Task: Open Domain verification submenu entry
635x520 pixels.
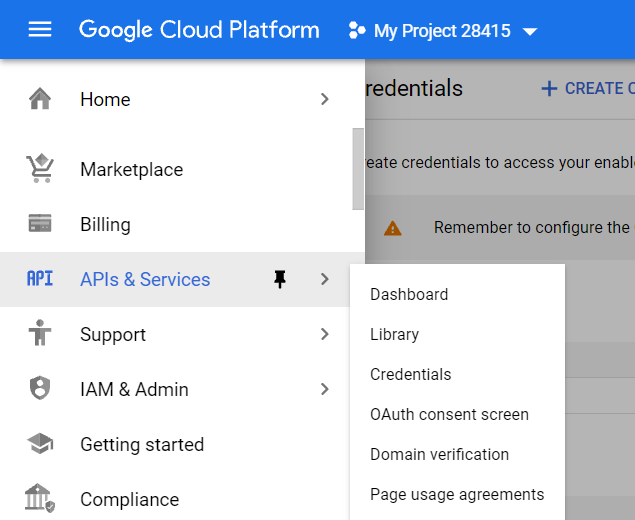Action: tap(439, 454)
